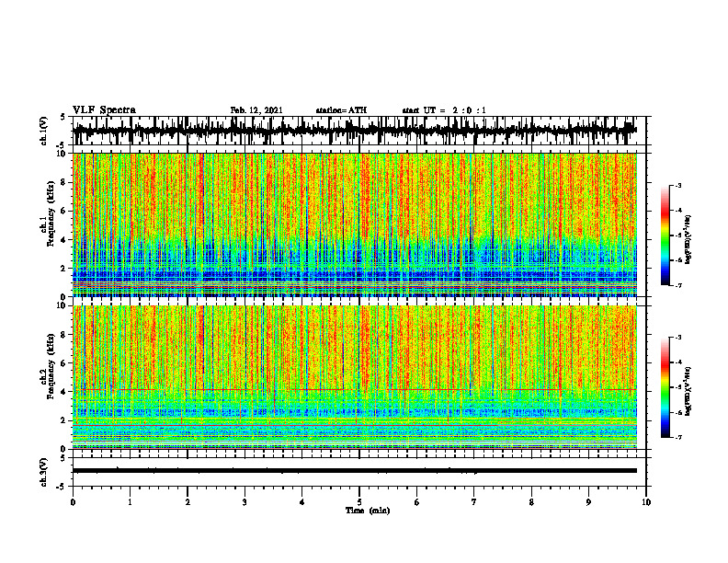Select the "Time (min)" axis label

coord(368,511)
